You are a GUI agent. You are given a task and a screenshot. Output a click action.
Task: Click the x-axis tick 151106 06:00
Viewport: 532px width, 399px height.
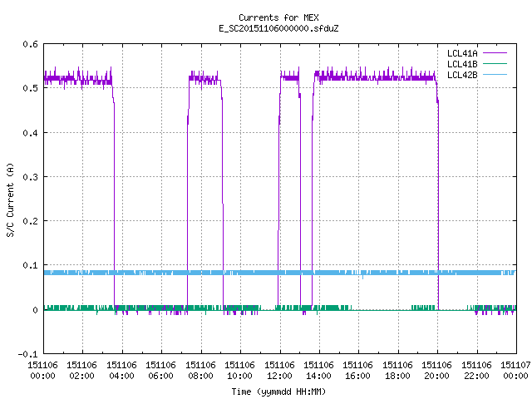tap(160, 371)
